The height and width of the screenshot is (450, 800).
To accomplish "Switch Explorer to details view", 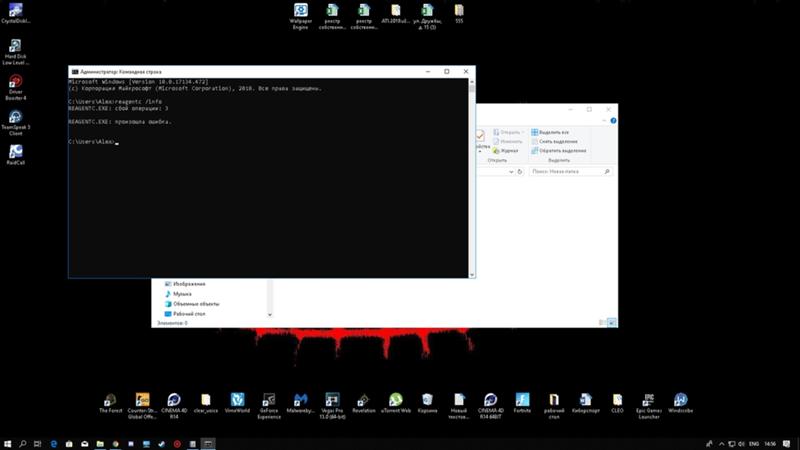I will tap(603, 322).
